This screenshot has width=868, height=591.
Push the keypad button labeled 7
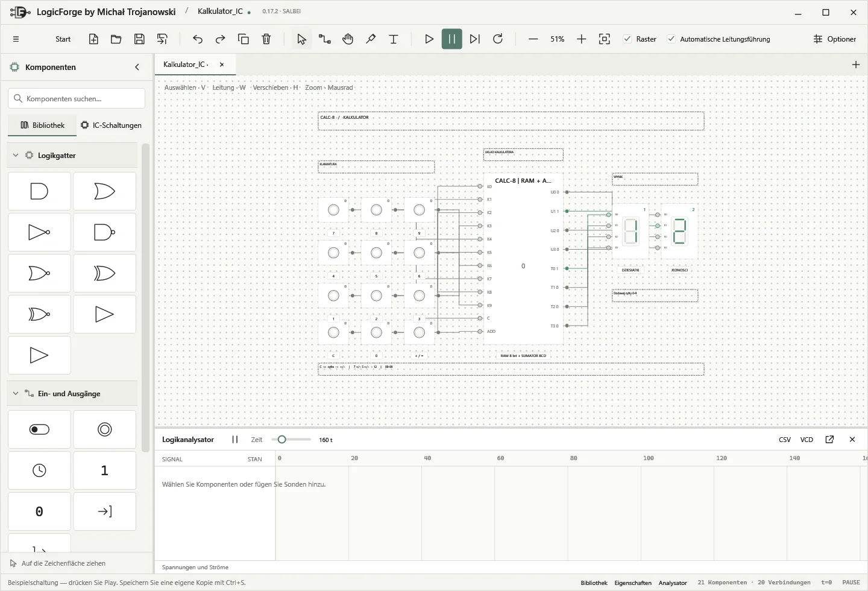tap(333, 210)
